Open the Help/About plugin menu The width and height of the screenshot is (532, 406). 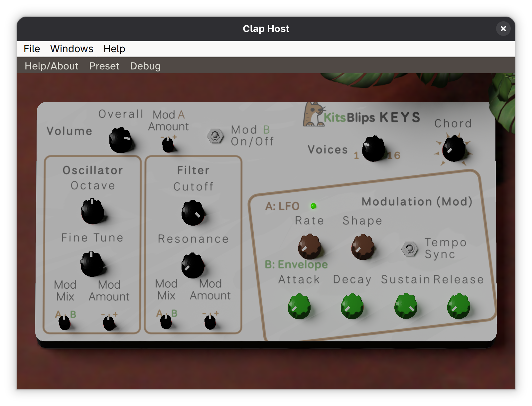[x=52, y=66]
